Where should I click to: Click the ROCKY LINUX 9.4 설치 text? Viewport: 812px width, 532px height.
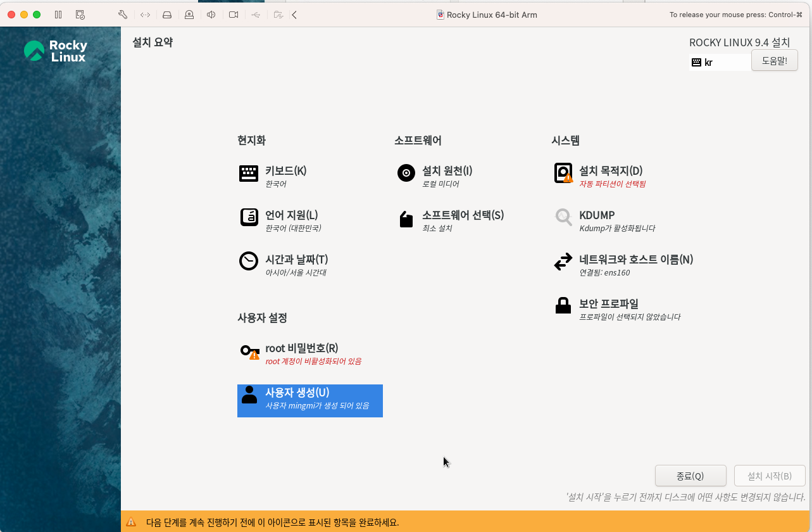click(x=739, y=42)
